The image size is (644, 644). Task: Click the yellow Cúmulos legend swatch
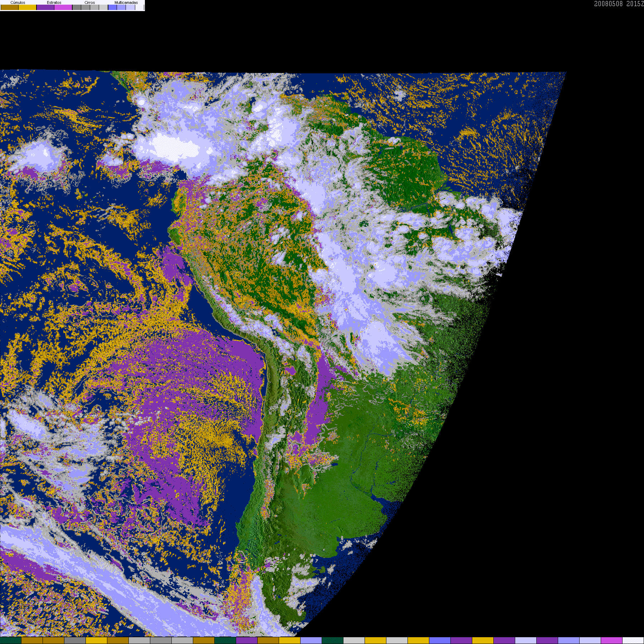28,7
